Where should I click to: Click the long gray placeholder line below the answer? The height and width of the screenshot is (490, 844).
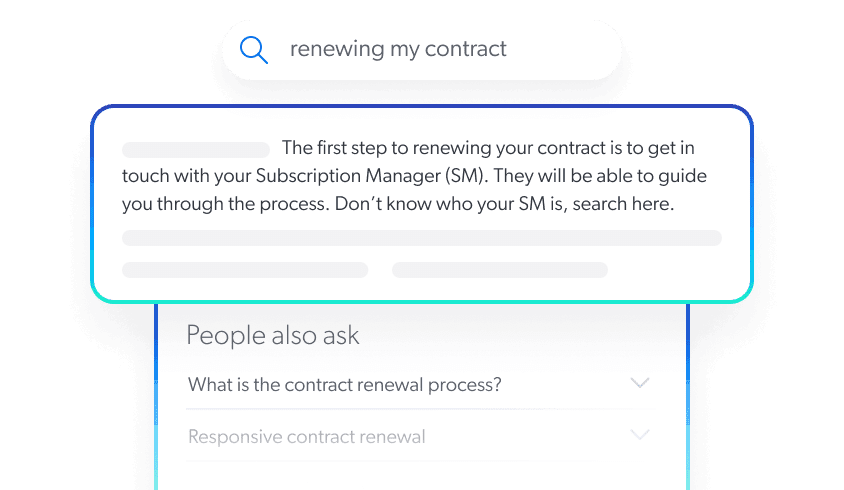tap(421, 238)
